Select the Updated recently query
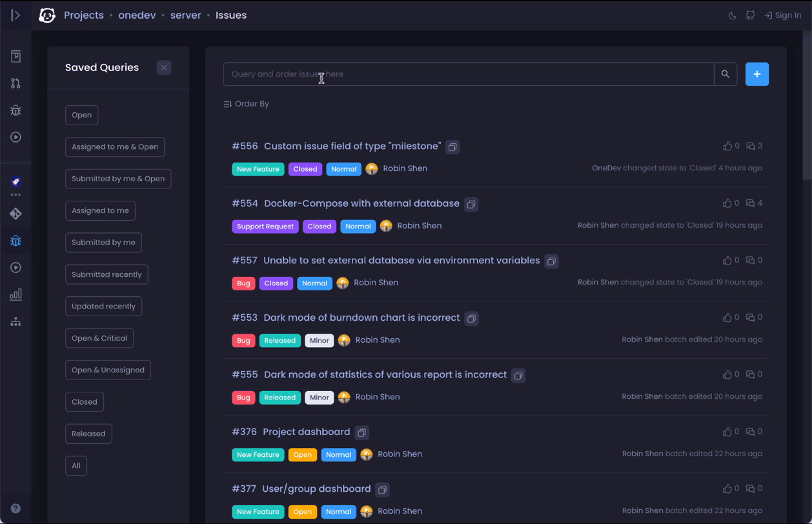Viewport: 812px width, 524px height. tap(103, 307)
